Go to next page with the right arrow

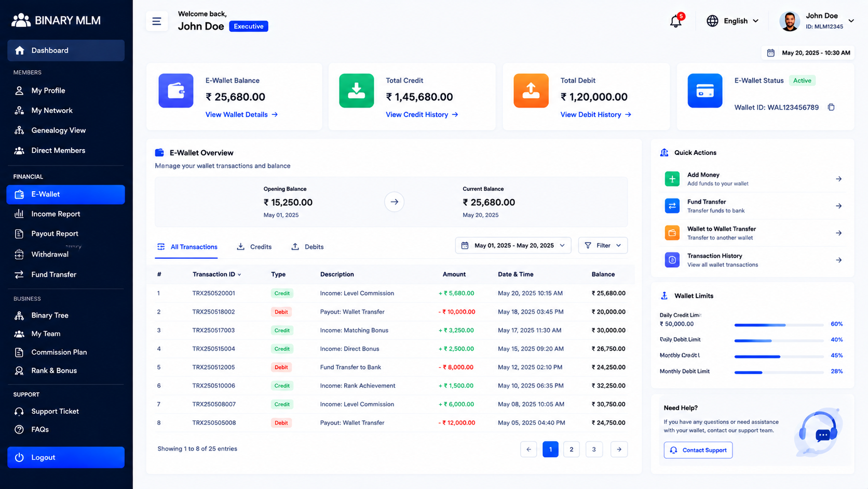[x=619, y=449]
